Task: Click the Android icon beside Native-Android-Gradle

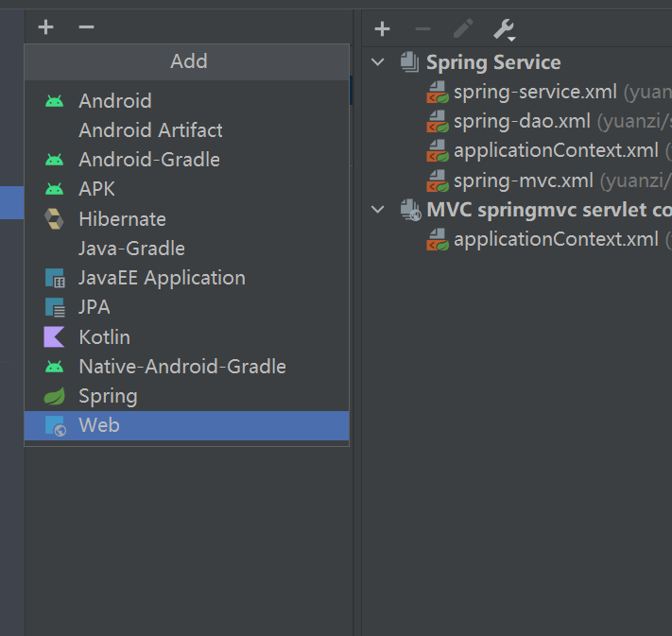Action: (x=55, y=367)
